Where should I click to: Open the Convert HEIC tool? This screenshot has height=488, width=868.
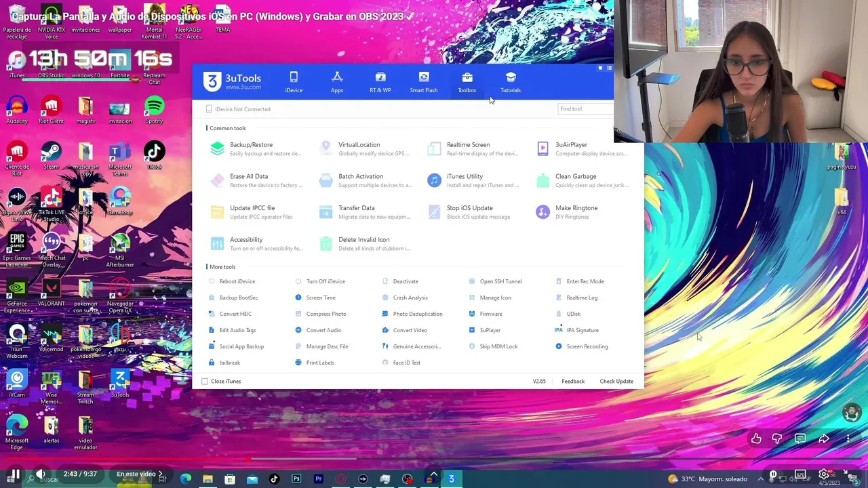(230, 314)
